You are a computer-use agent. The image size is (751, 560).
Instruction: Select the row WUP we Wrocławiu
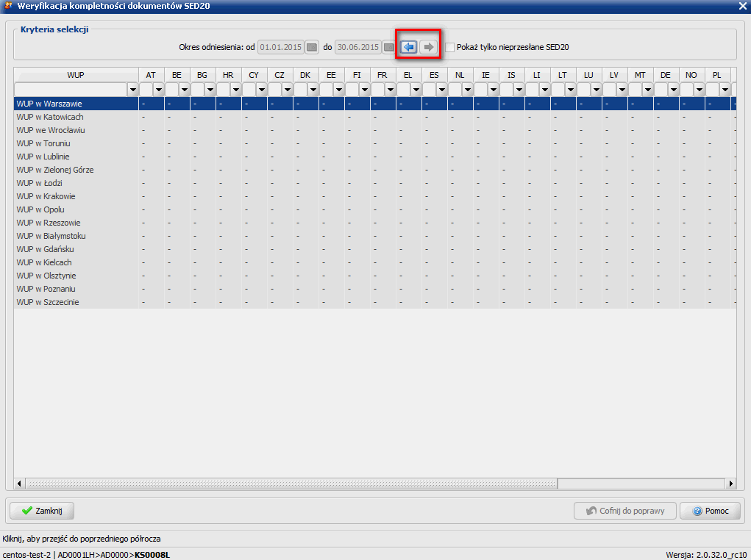tap(375, 130)
